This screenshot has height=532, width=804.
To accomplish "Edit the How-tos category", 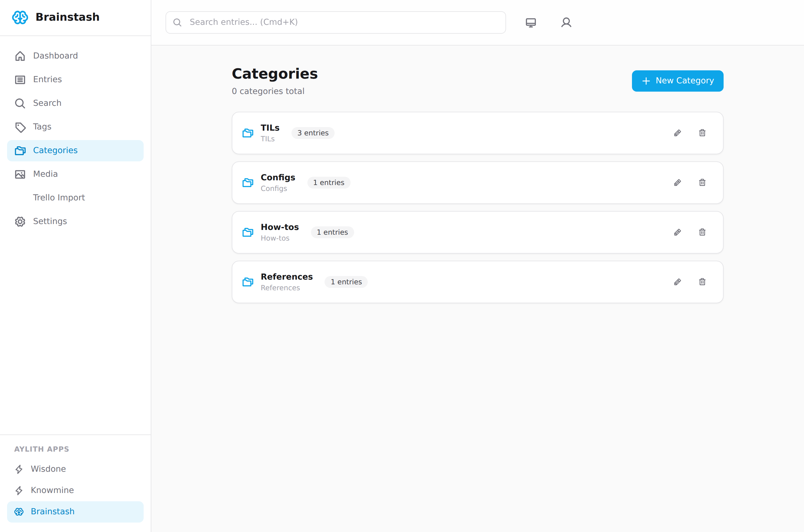I will pyautogui.click(x=677, y=232).
